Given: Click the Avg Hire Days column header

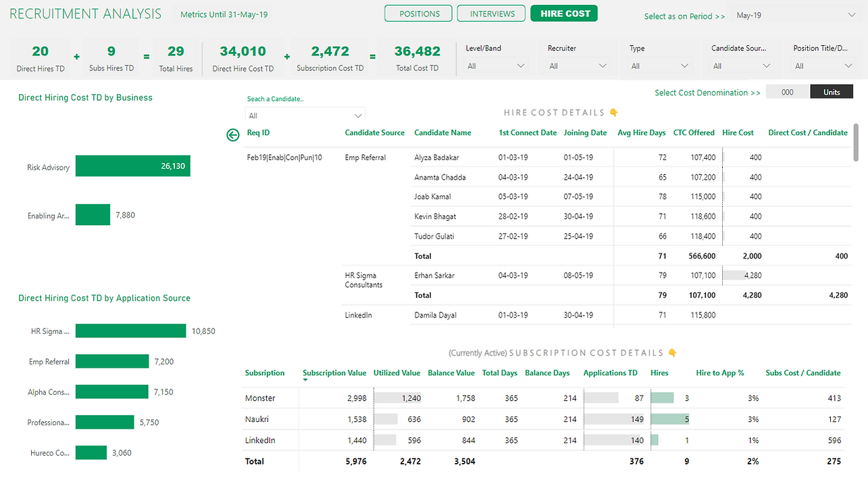Looking at the screenshot, I should coord(641,133).
